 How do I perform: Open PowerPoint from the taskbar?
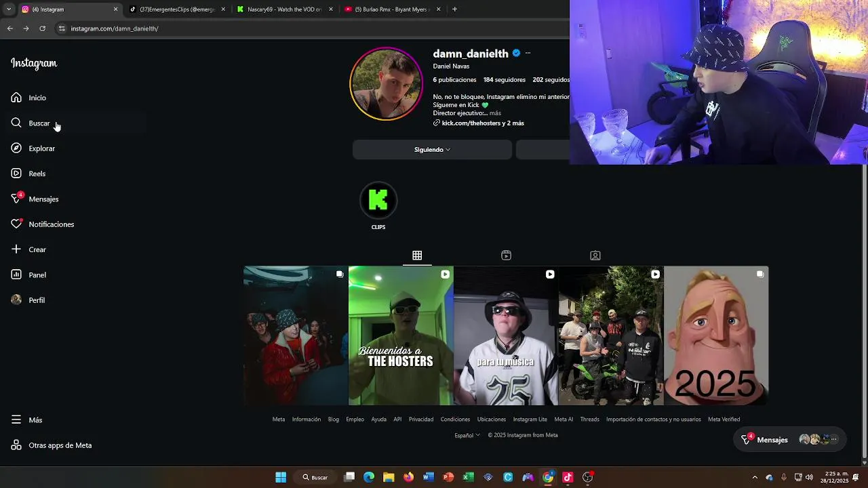448,477
